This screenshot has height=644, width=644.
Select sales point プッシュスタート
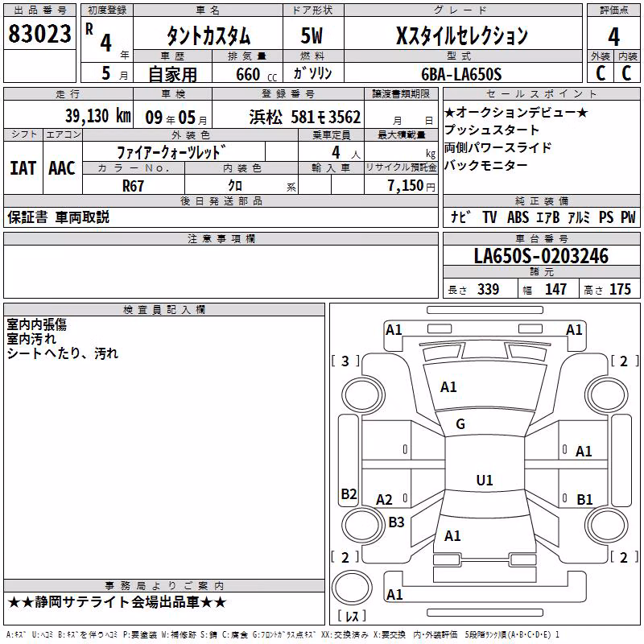(x=491, y=130)
